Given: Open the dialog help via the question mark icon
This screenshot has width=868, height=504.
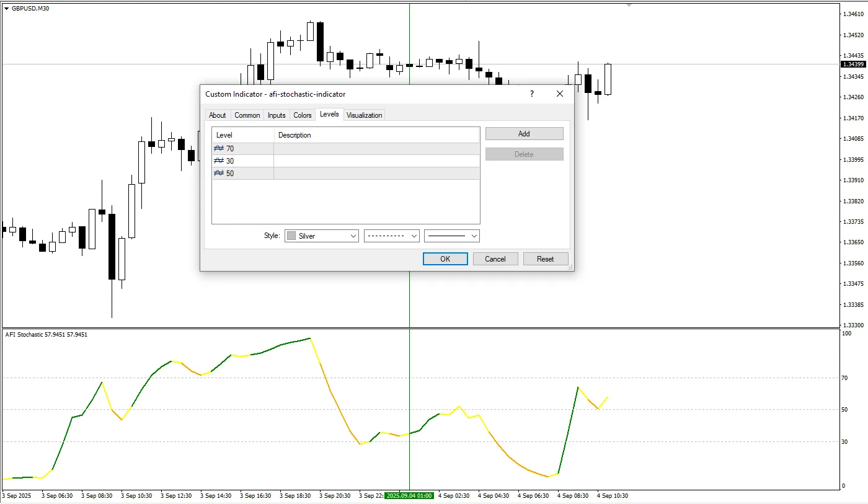Looking at the screenshot, I should [x=531, y=94].
